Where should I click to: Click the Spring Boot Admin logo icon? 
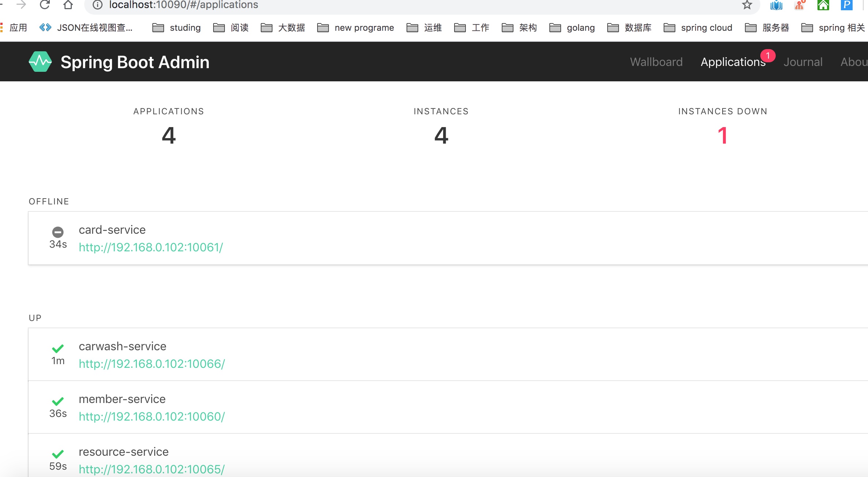click(40, 62)
